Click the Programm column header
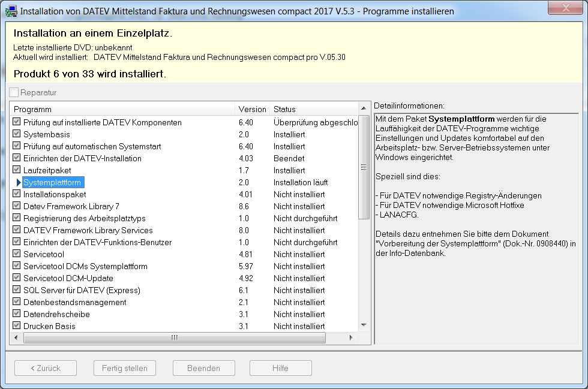Screen dimensions: 588x389 click(123, 109)
